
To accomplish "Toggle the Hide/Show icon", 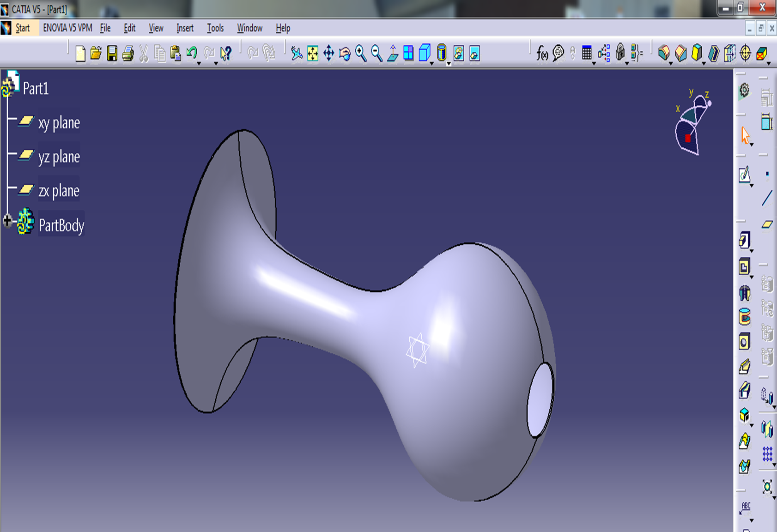I will pos(459,54).
